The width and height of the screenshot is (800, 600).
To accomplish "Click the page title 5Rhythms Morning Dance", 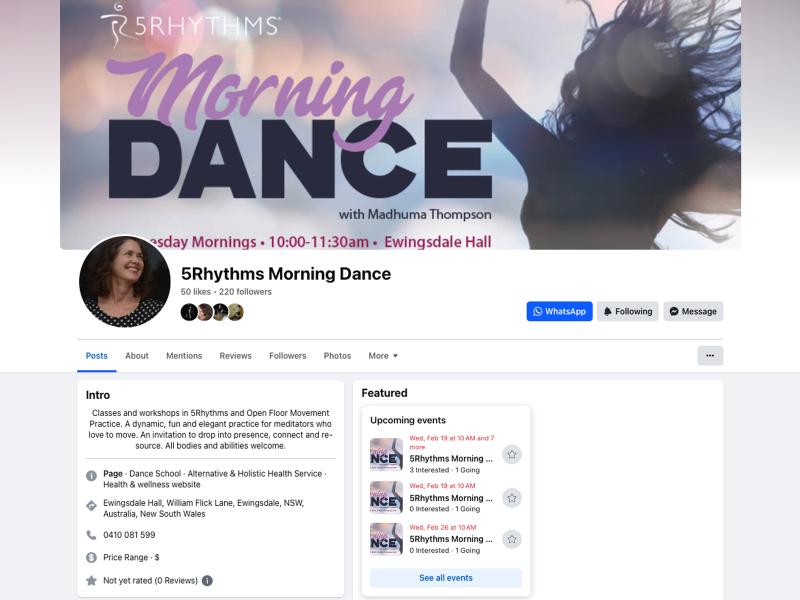I will [286, 273].
